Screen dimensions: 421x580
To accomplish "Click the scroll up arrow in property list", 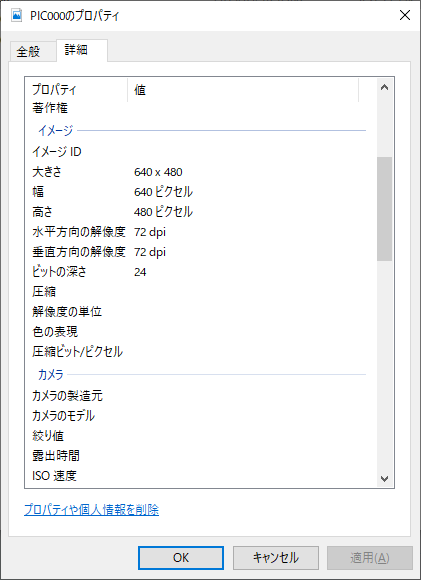I will (384, 87).
